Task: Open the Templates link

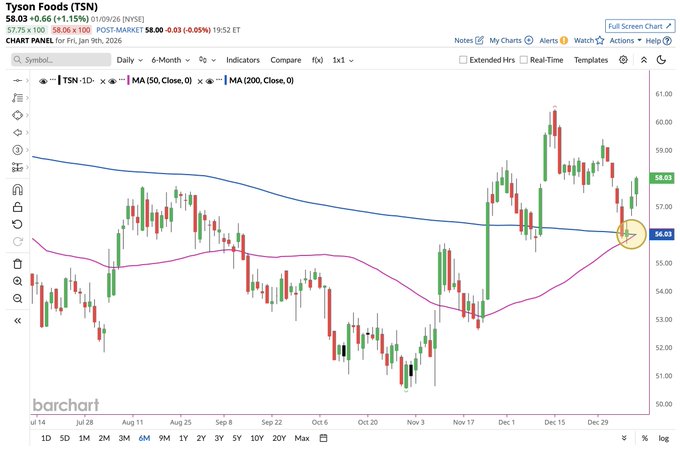Action: coord(591,60)
